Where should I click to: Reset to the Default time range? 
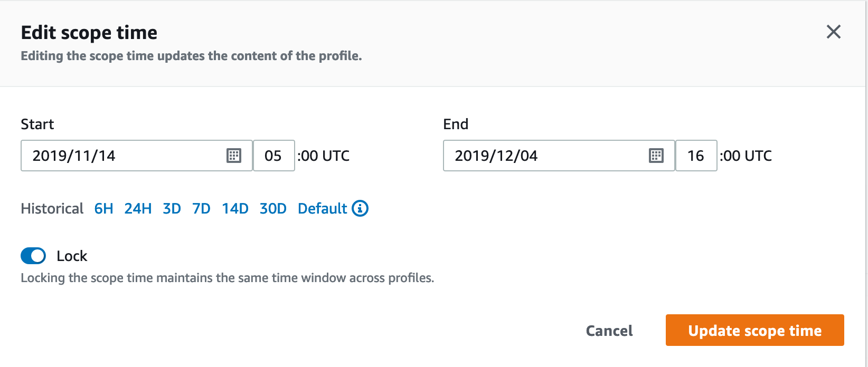point(322,209)
